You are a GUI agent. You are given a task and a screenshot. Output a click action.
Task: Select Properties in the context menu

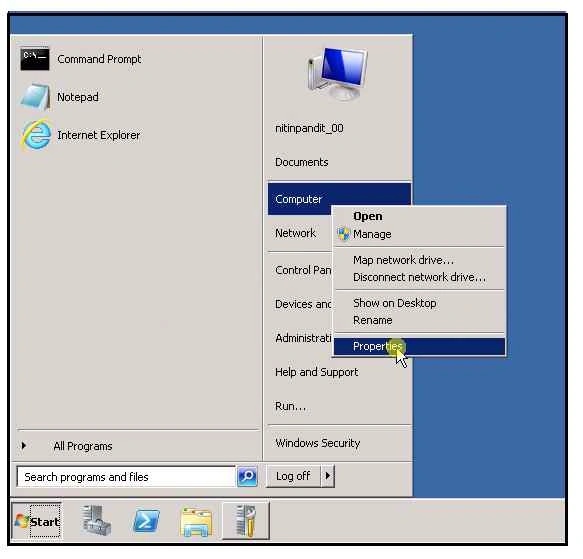[x=419, y=347]
